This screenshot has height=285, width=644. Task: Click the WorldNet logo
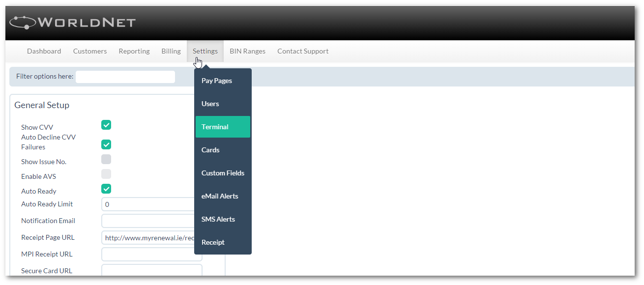[x=72, y=22]
